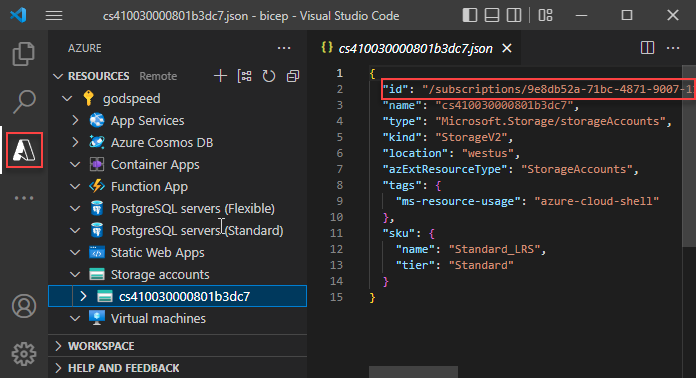The width and height of the screenshot is (696, 378).
Task: Click the "name" line in the JSON
Action: coord(481,105)
